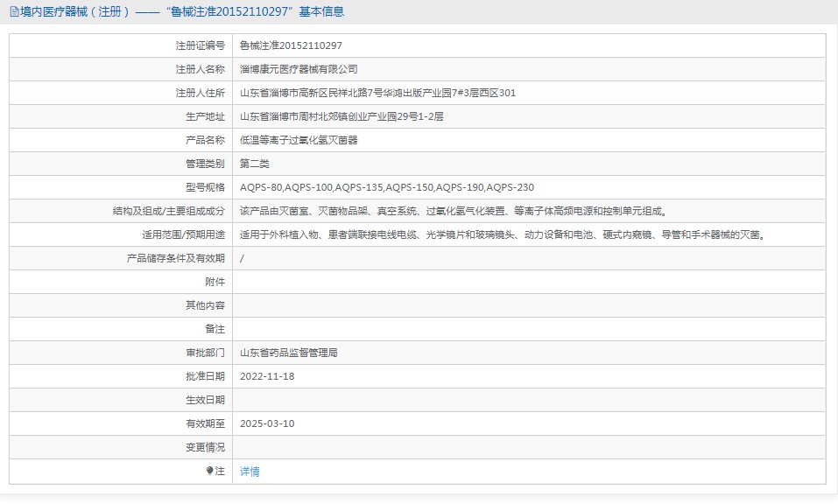
Task: Click the document icon before 境内医疗器械
Action: click(14, 11)
